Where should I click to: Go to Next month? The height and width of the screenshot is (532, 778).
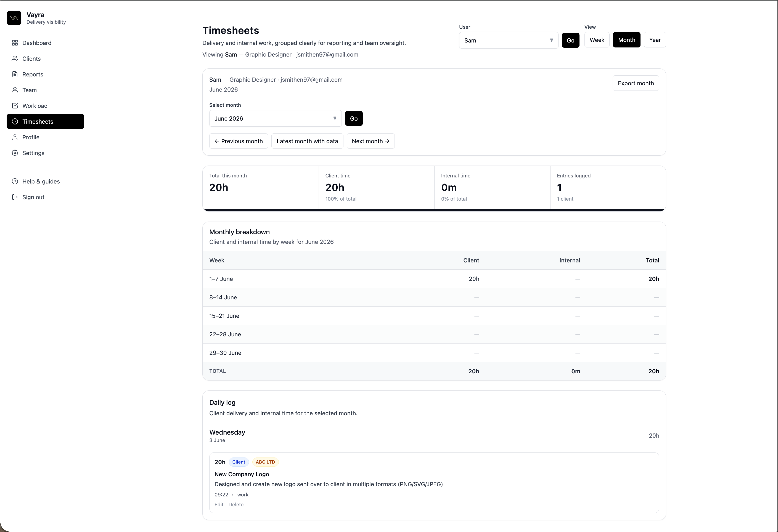pyautogui.click(x=370, y=141)
